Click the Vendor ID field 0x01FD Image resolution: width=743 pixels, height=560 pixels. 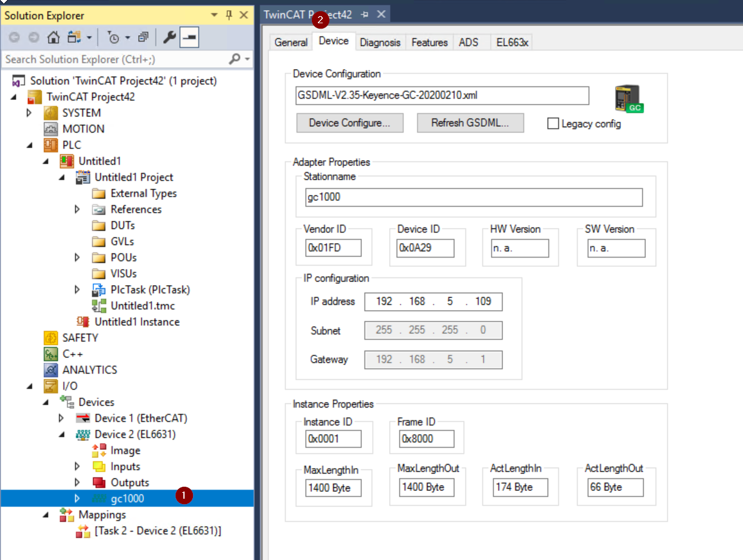[x=333, y=248]
